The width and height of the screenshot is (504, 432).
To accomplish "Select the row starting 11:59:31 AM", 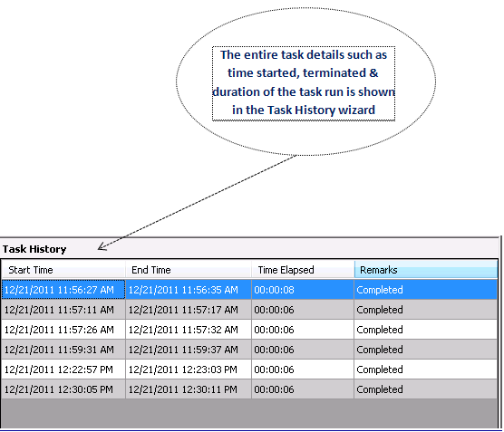I will pyautogui.click(x=249, y=350).
